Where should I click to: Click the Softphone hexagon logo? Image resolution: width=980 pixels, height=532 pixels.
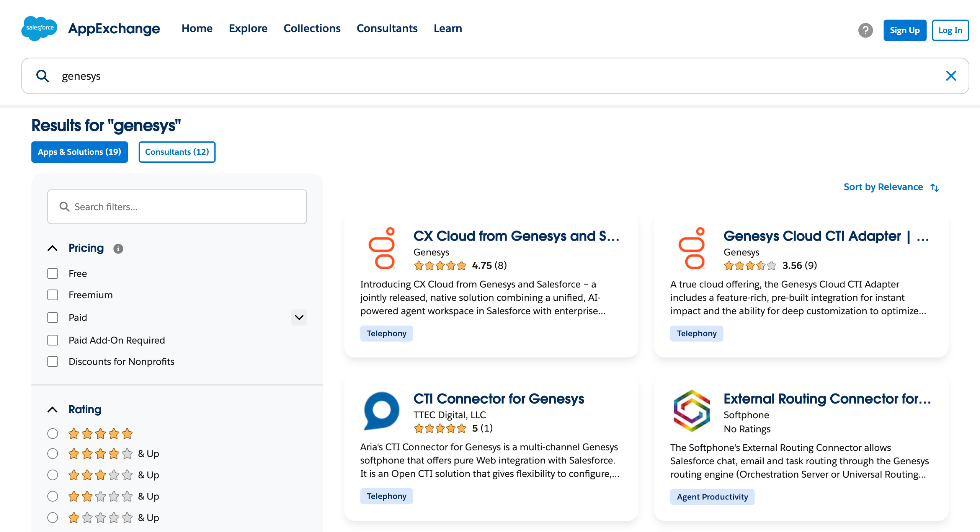click(x=691, y=411)
